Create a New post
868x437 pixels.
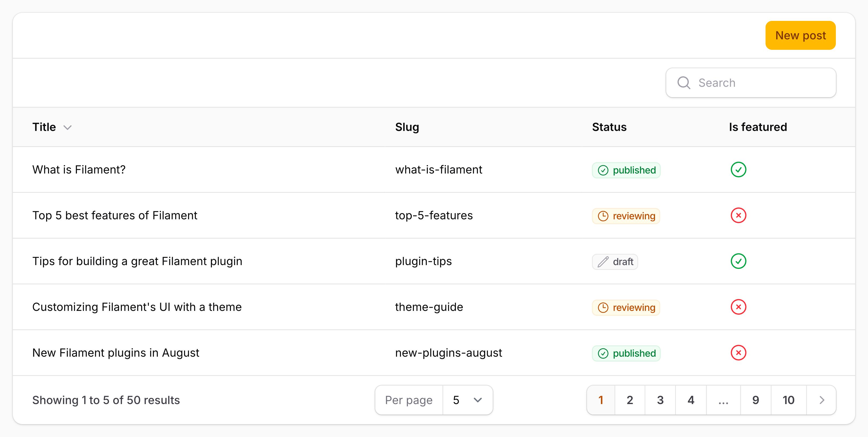[x=800, y=35]
